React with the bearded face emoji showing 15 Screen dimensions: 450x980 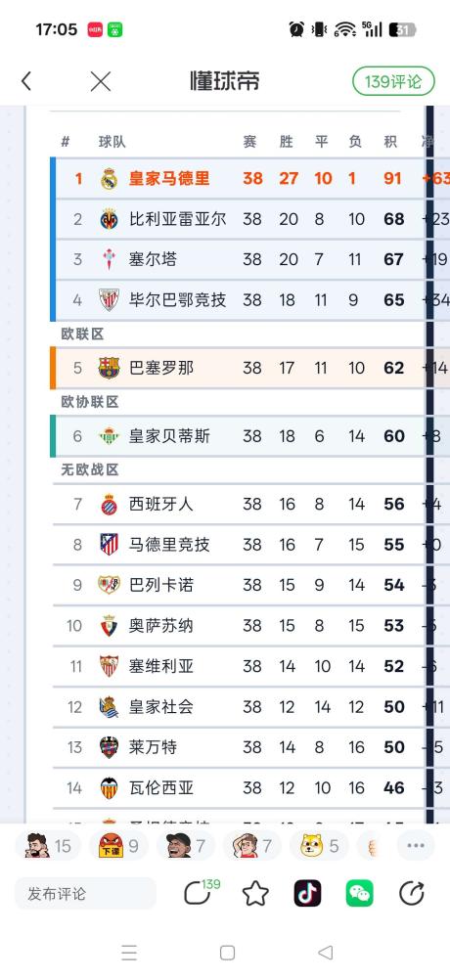[x=48, y=846]
